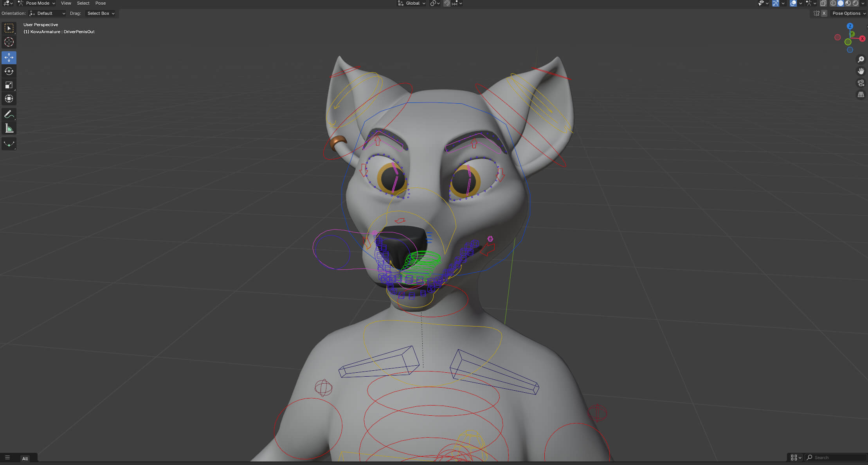Image resolution: width=868 pixels, height=465 pixels.
Task: Open the Pose menu
Action: (x=101, y=3)
